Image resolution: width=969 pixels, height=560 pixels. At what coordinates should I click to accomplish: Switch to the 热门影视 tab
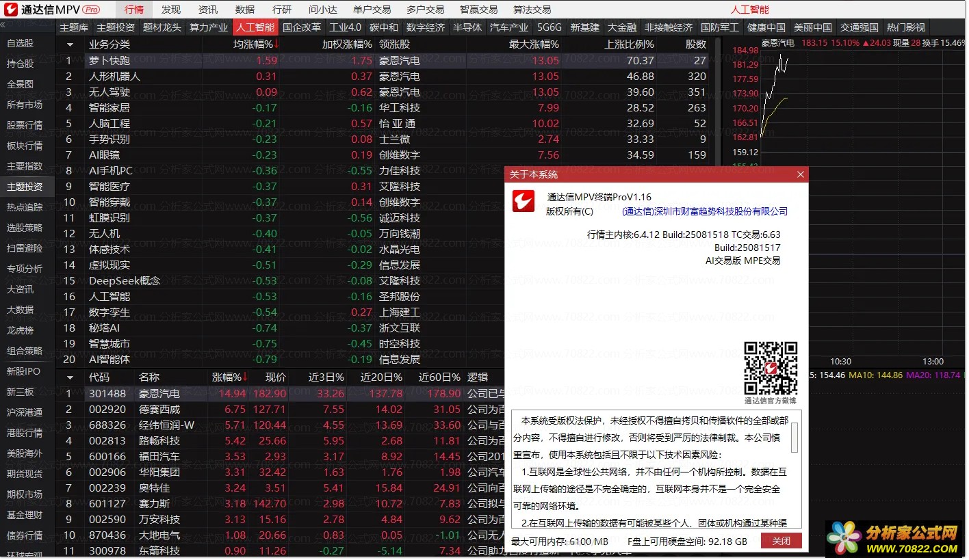click(906, 27)
